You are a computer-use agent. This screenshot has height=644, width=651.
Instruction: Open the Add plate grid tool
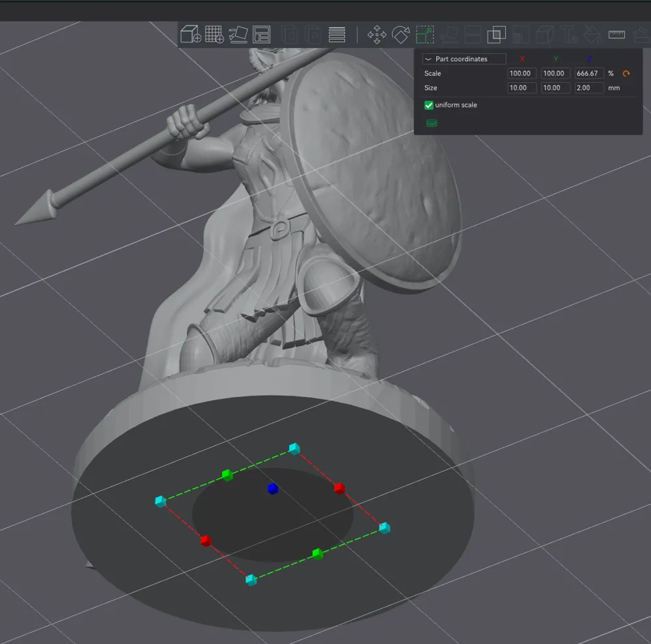tap(214, 34)
